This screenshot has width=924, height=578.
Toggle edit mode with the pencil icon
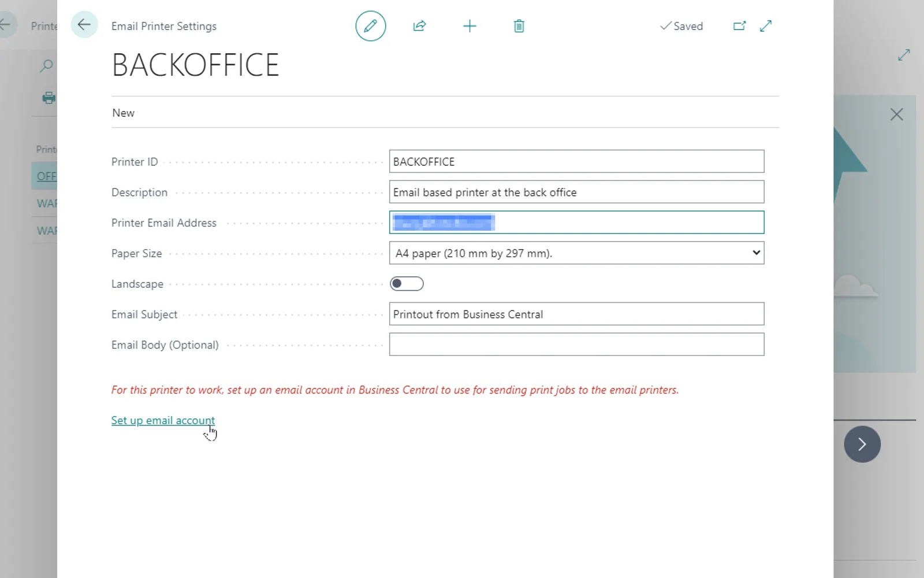pos(370,26)
